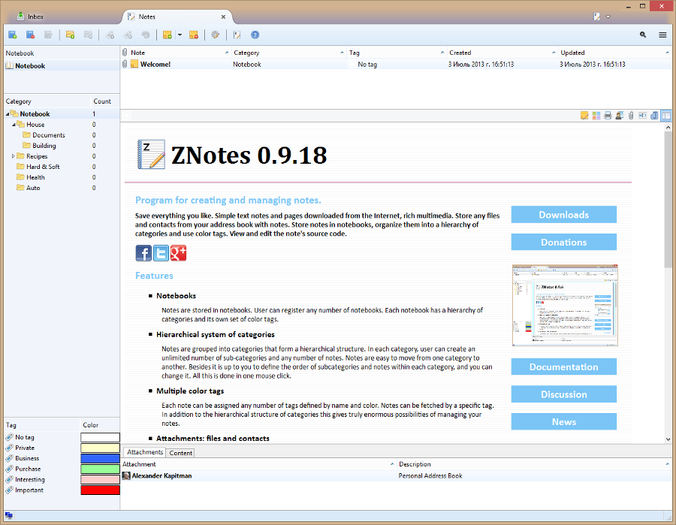The width and height of the screenshot is (676, 525).
Task: Click the search magnifier icon
Action: pos(643,35)
